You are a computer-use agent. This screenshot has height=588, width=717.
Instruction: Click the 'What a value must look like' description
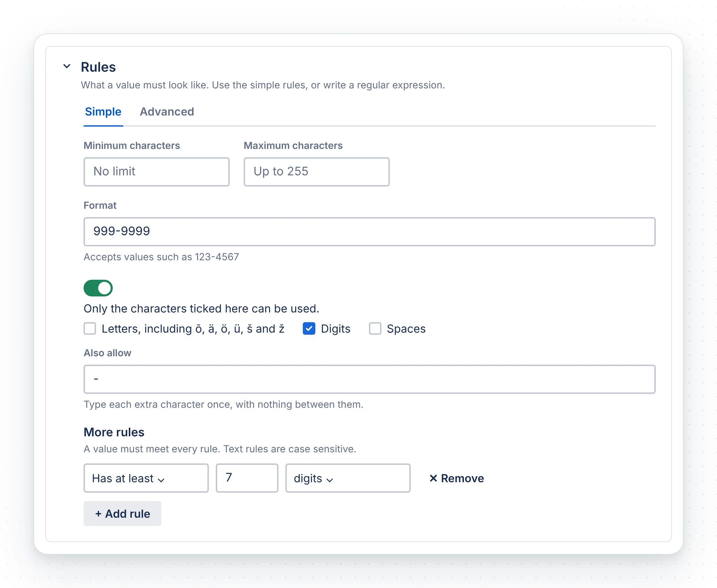[x=263, y=85]
